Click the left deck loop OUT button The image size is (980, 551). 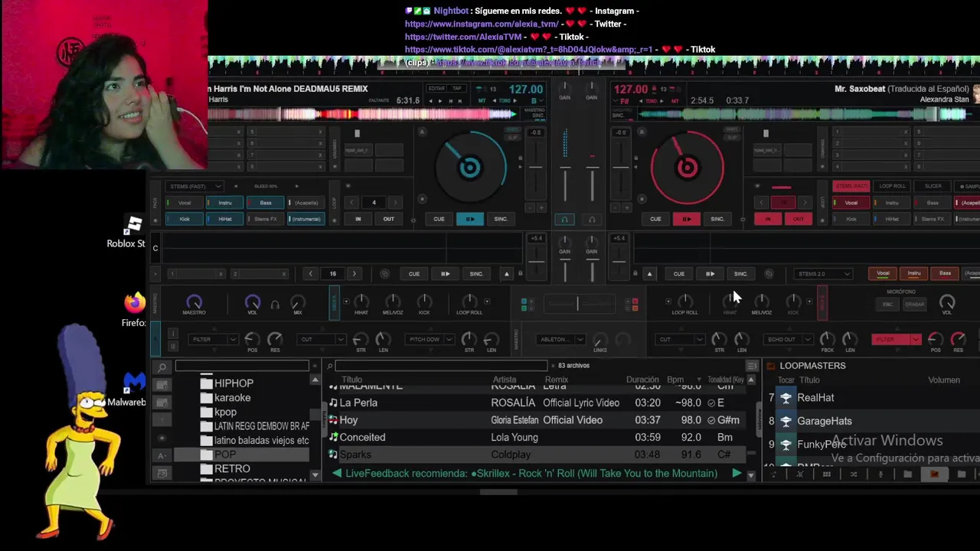click(389, 219)
